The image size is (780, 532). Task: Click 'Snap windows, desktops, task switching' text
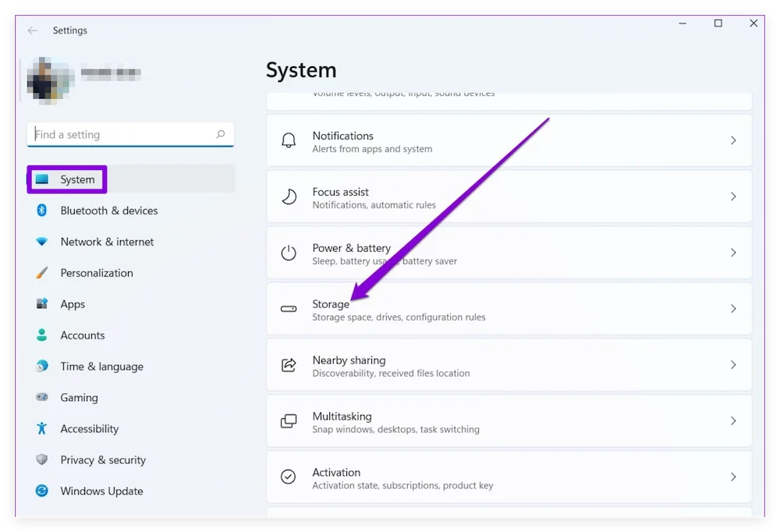coord(396,429)
